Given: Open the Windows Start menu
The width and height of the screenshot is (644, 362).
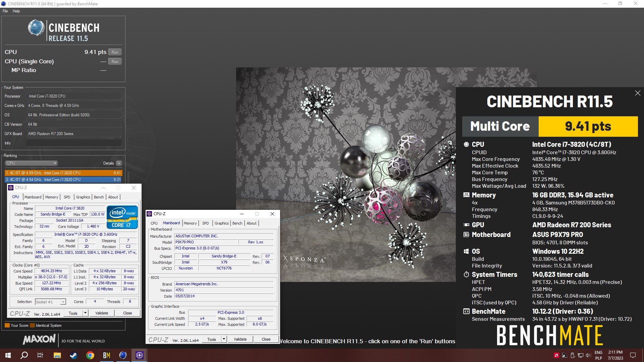Looking at the screenshot, I should tap(8, 355).
